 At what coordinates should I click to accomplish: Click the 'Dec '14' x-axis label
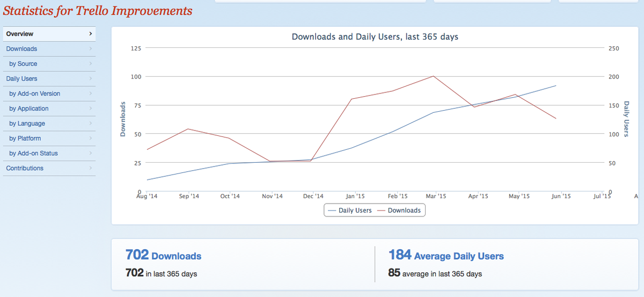(312, 197)
